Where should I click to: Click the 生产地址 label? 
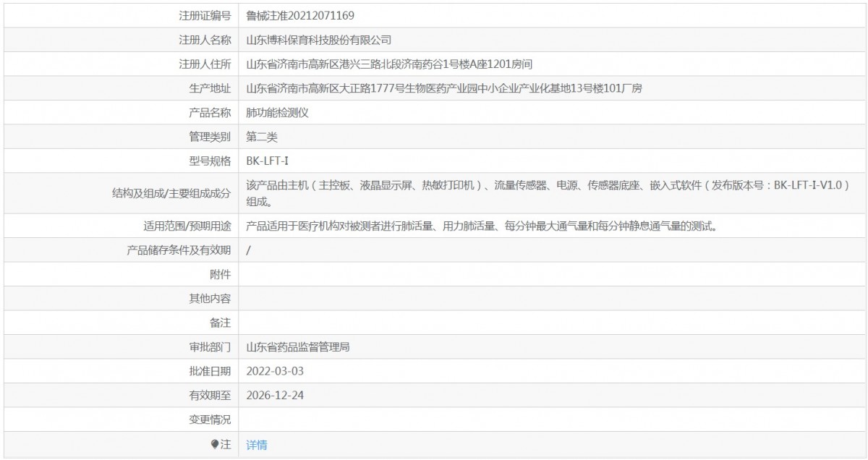click(x=210, y=88)
